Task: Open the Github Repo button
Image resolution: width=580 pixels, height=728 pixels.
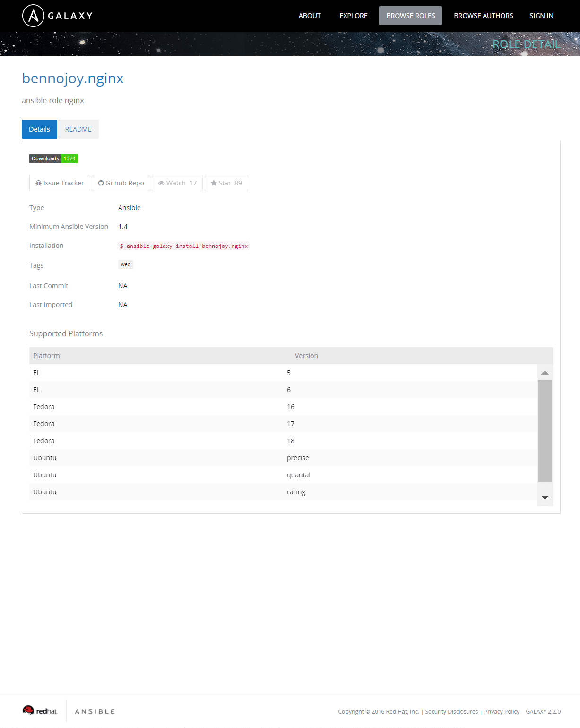Action: click(121, 183)
